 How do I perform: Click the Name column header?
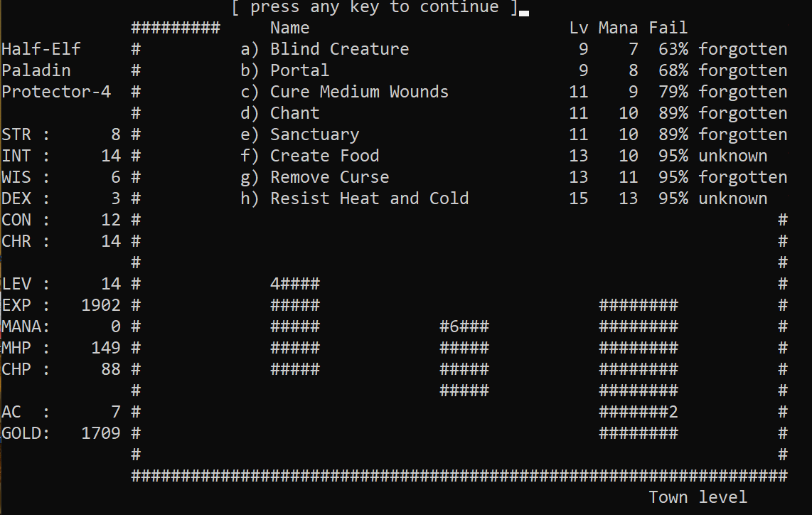[289, 28]
